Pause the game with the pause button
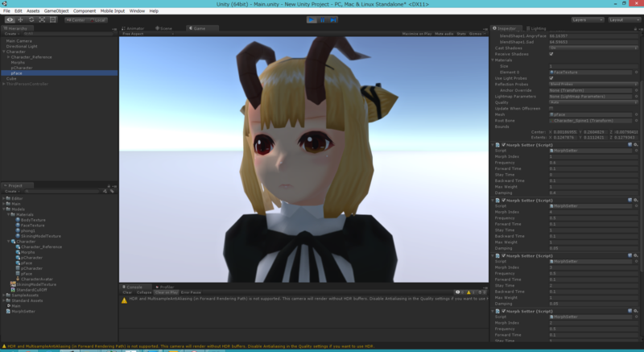The width and height of the screenshot is (644, 352). [x=323, y=19]
